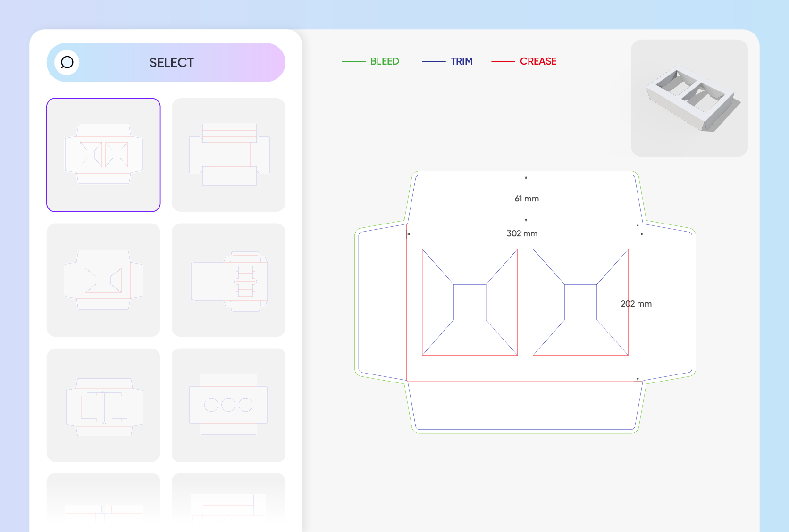Image resolution: width=789 pixels, height=532 pixels.
Task: Pick the tuck-lock box dieline thumbnail
Action: coord(229,280)
